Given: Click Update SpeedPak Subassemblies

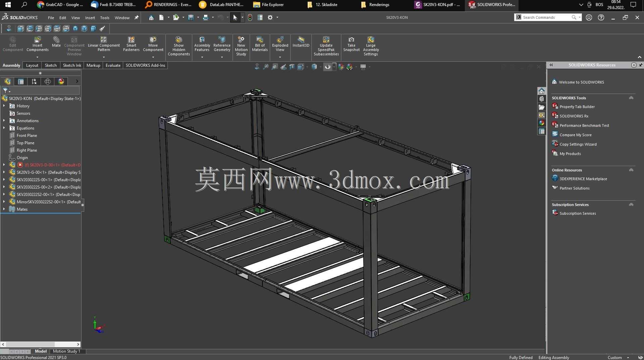Looking at the screenshot, I should pos(326,46).
